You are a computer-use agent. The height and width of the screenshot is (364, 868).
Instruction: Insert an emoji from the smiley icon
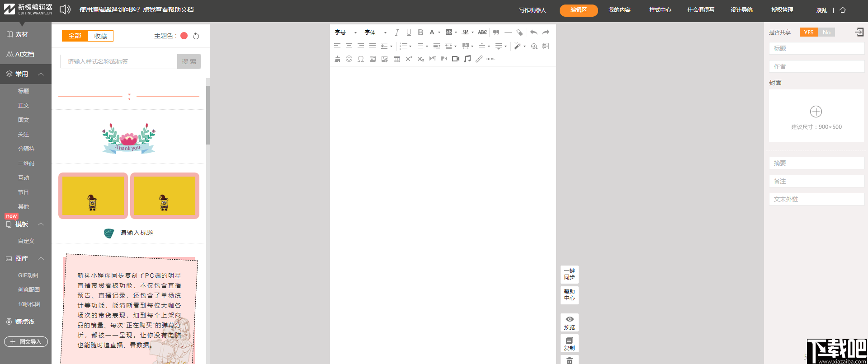[349, 59]
